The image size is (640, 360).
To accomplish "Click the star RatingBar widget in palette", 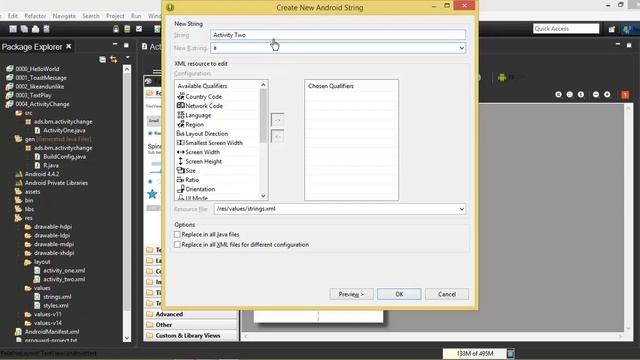I will (x=152, y=194).
